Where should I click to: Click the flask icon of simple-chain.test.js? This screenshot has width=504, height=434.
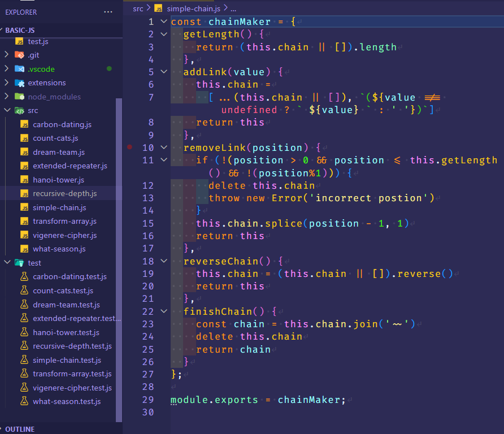coord(24,360)
